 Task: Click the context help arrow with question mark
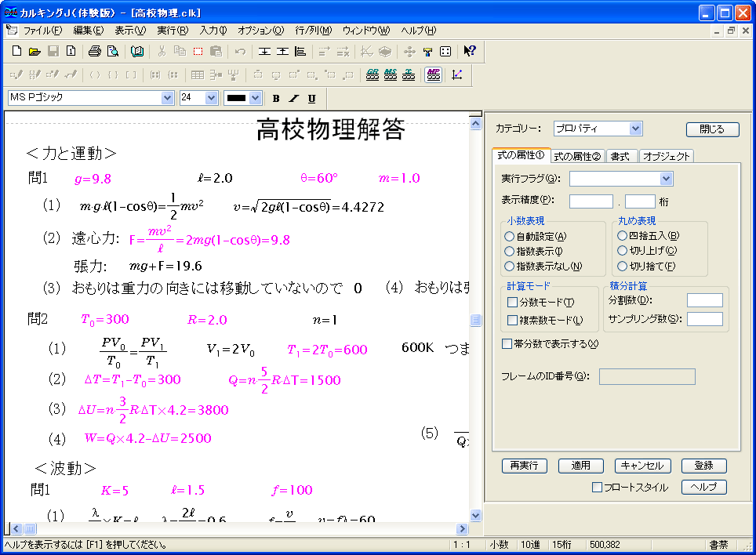(470, 51)
